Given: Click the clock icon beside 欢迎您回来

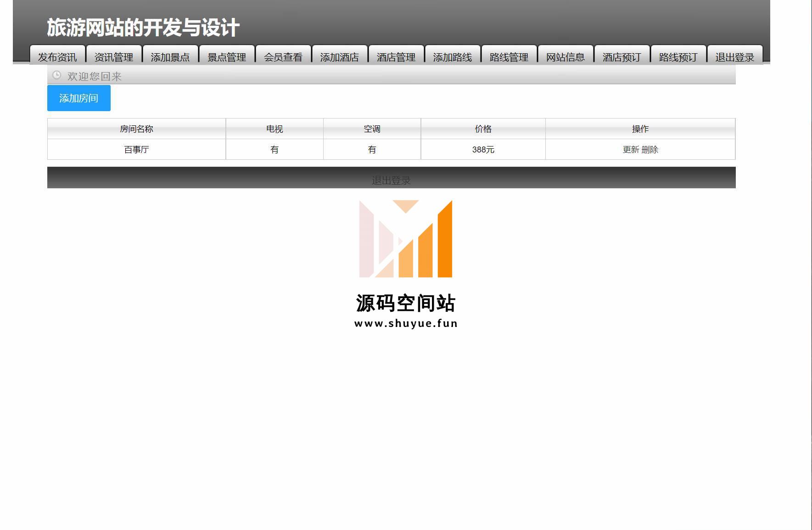Looking at the screenshot, I should coord(56,75).
